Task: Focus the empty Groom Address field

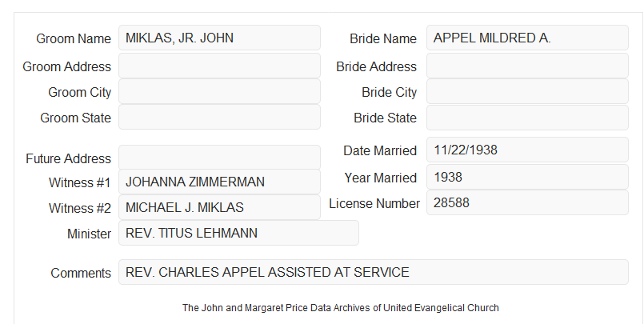Action: [219, 66]
